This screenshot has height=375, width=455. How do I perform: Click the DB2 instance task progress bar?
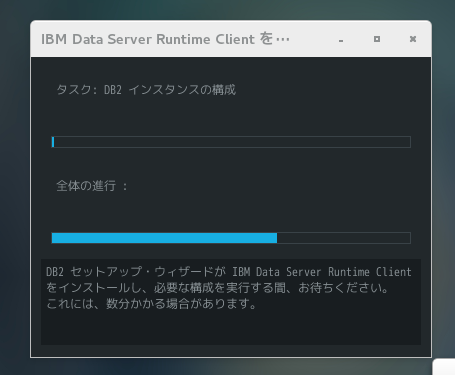231,142
